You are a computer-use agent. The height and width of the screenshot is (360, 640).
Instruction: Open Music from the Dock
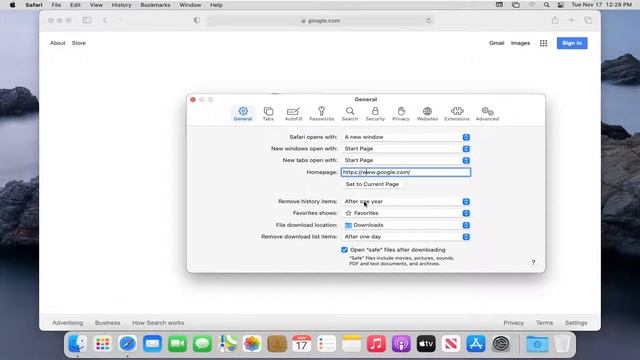[376, 344]
